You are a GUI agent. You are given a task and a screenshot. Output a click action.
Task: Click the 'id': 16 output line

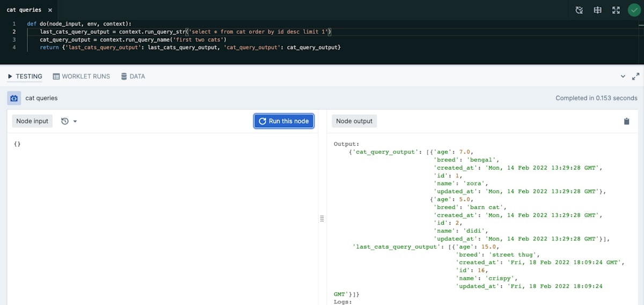point(473,270)
